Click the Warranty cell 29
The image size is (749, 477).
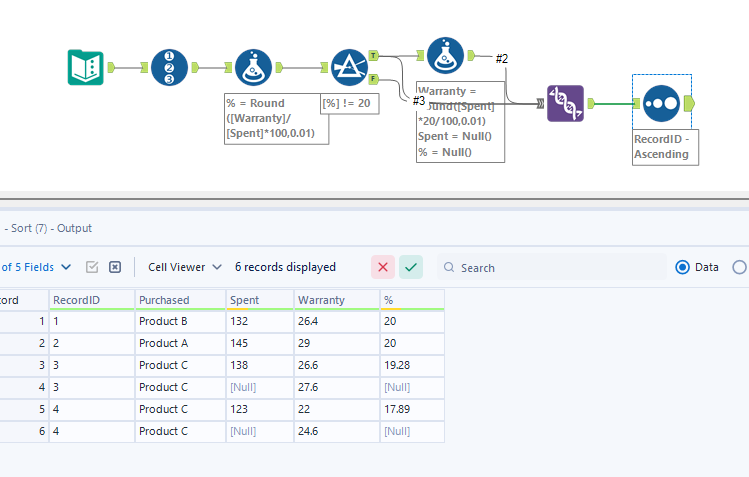pyautogui.click(x=337, y=343)
